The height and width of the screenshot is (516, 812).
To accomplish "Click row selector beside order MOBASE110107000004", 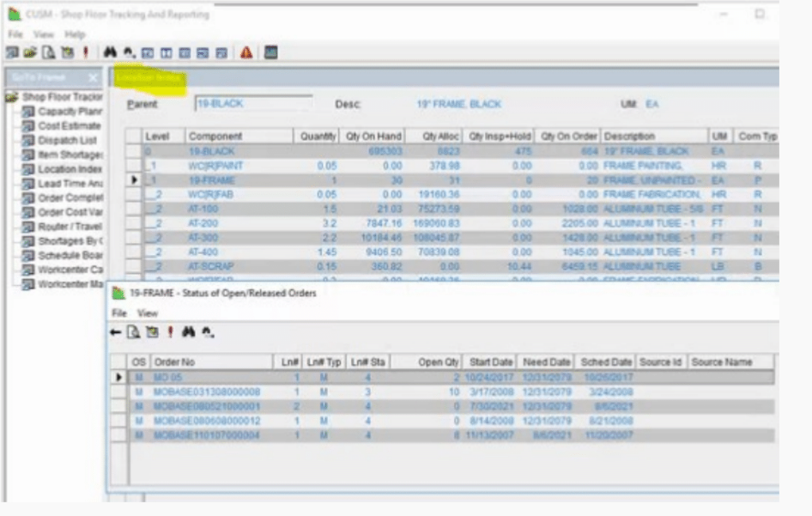I will [x=118, y=435].
